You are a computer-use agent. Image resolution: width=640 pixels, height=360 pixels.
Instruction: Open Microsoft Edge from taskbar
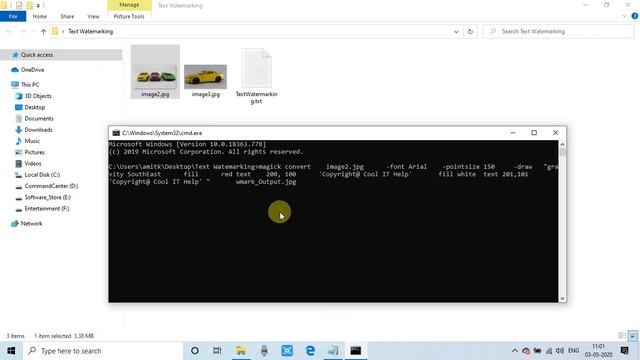(x=310, y=351)
